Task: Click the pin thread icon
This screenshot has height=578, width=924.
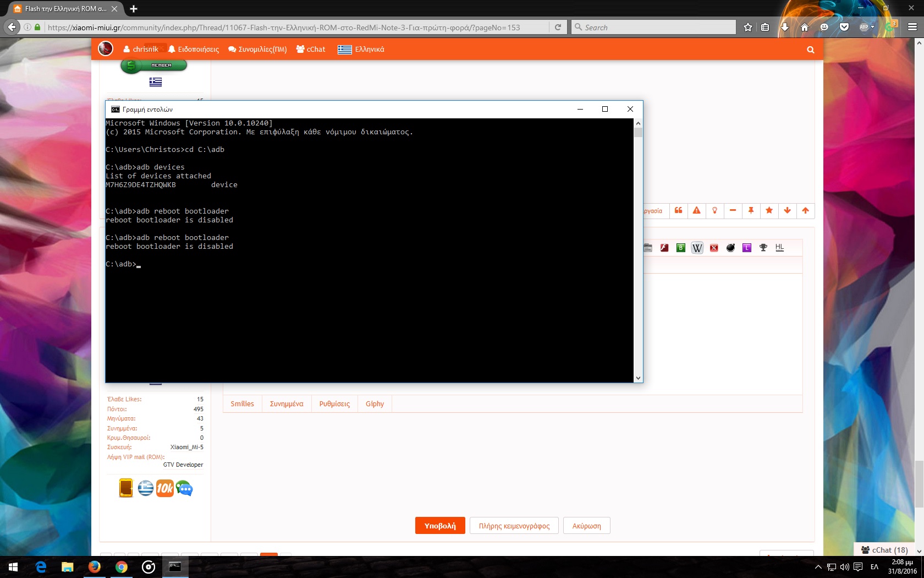Action: (x=751, y=211)
